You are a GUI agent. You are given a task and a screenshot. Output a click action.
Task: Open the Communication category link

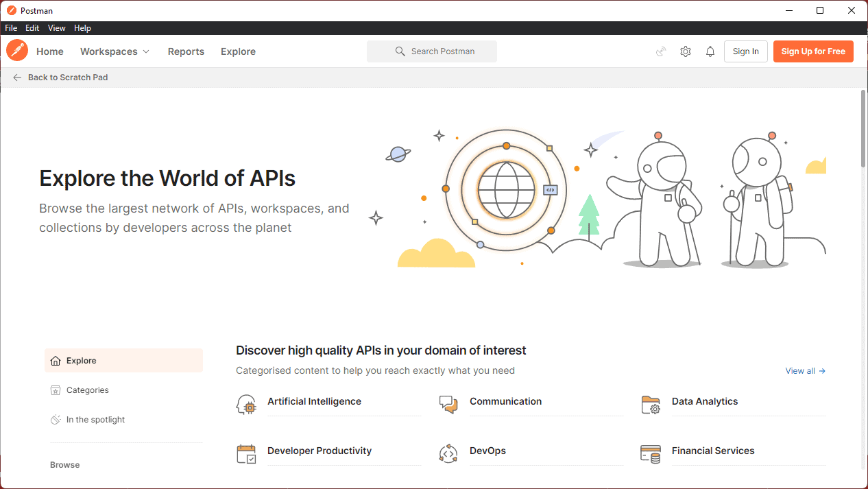pos(505,401)
